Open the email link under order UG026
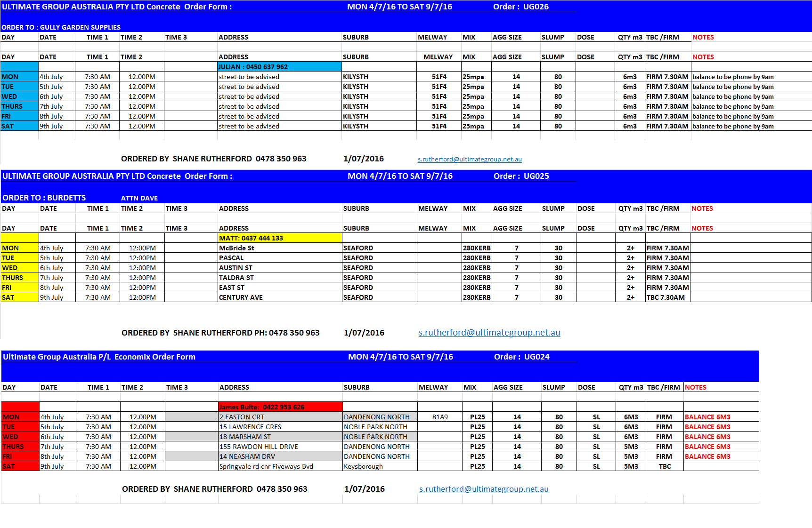The height and width of the screenshot is (528, 812). point(469,160)
